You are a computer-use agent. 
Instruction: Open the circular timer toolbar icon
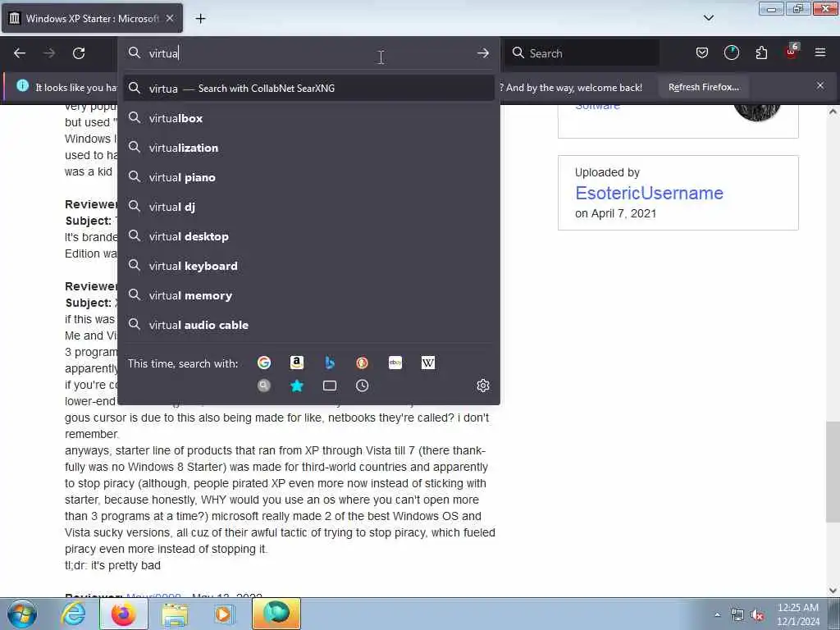(x=731, y=52)
